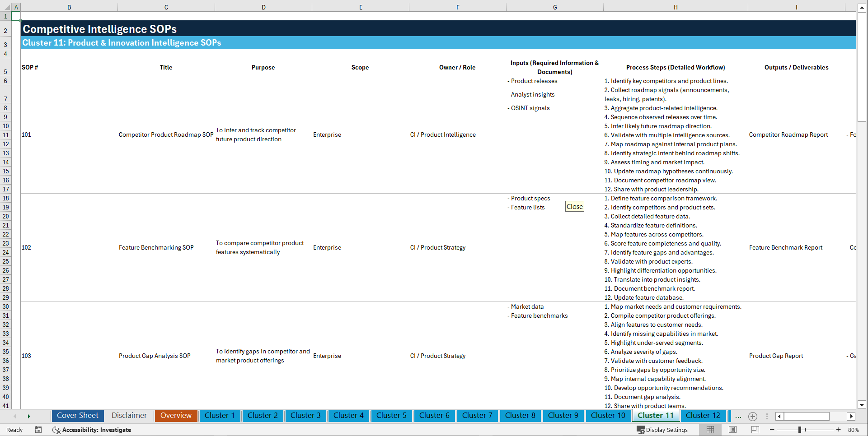The image size is (868, 436).
Task: Click the Zoom In plus control
Action: pos(839,430)
